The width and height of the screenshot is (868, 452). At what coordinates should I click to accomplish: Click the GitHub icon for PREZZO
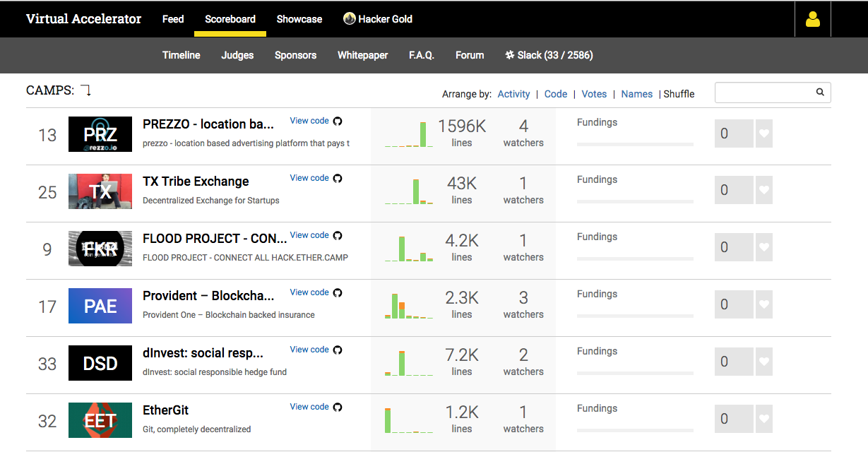click(338, 121)
